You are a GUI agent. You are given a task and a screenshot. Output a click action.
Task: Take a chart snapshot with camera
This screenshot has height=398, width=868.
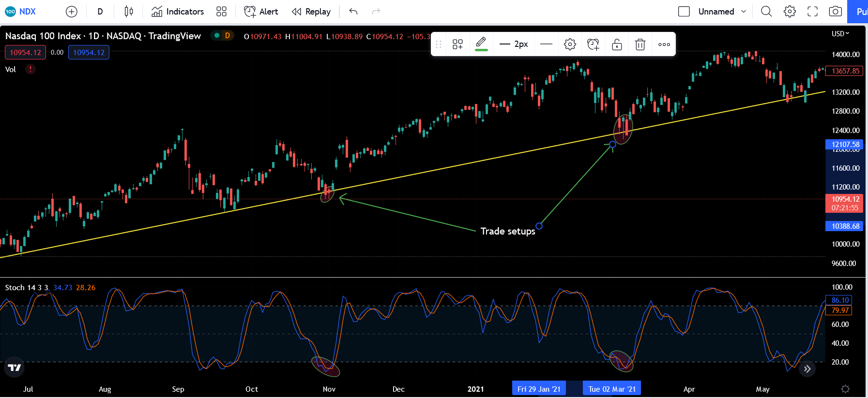[835, 12]
